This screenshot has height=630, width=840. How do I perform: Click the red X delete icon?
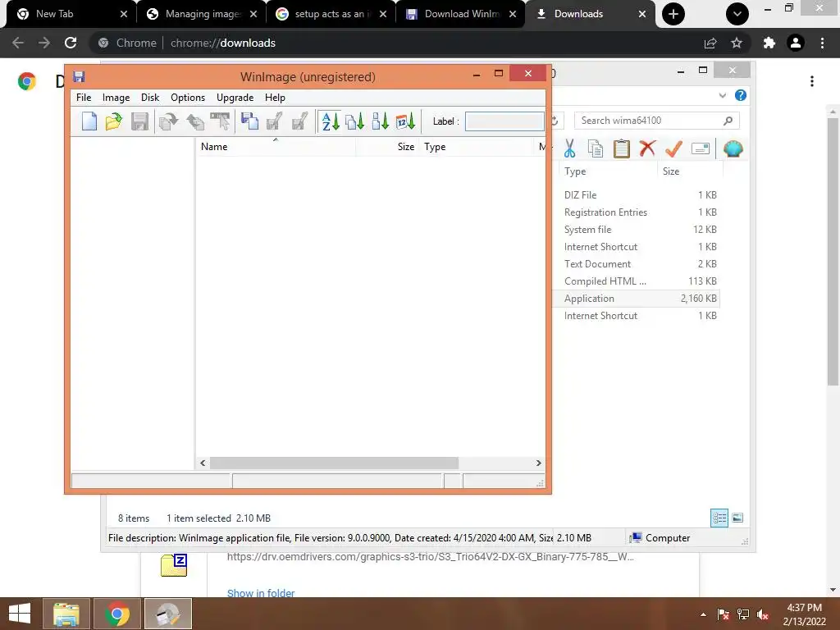point(647,148)
